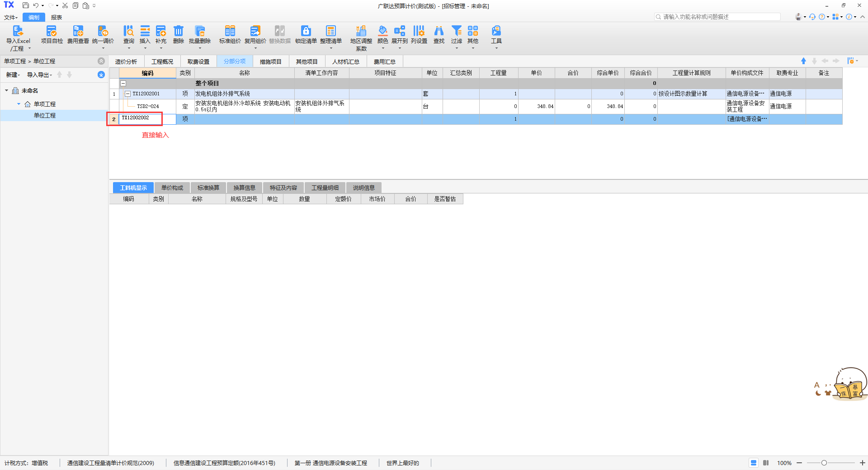Open the 查找 binoculars search tool

439,32
